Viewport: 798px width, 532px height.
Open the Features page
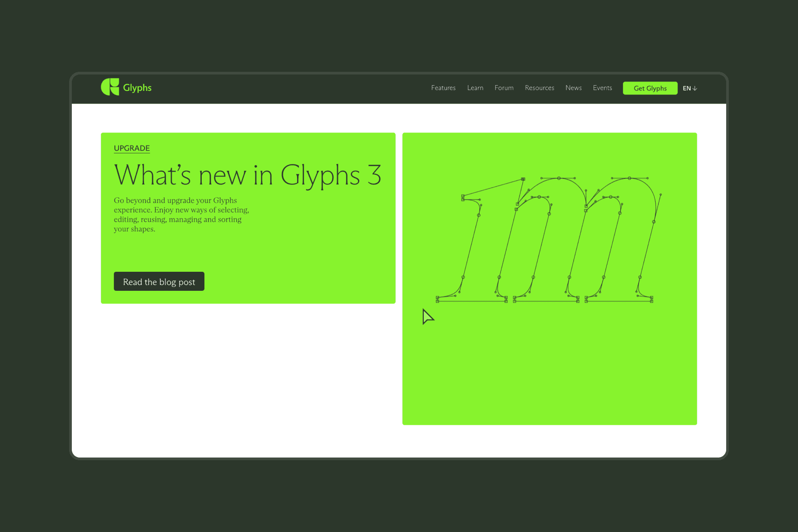[443, 88]
